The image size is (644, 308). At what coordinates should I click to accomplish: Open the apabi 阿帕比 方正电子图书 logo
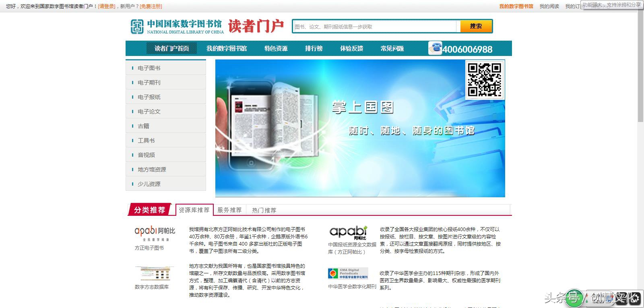(155, 234)
